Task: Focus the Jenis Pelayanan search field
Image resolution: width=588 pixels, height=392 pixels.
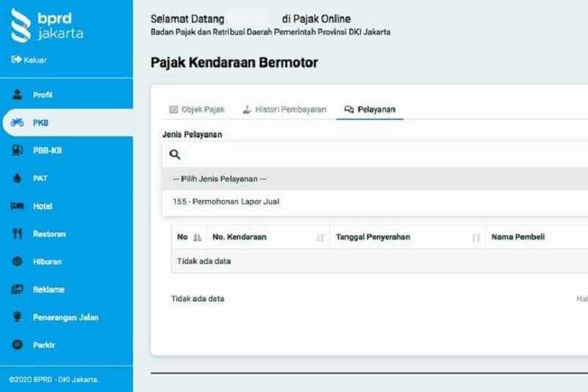Action: 375,154
